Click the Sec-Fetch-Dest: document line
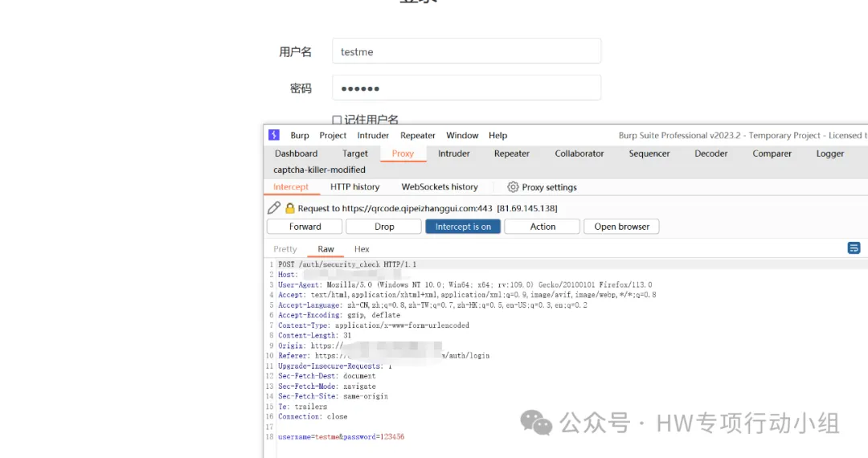 [326, 376]
